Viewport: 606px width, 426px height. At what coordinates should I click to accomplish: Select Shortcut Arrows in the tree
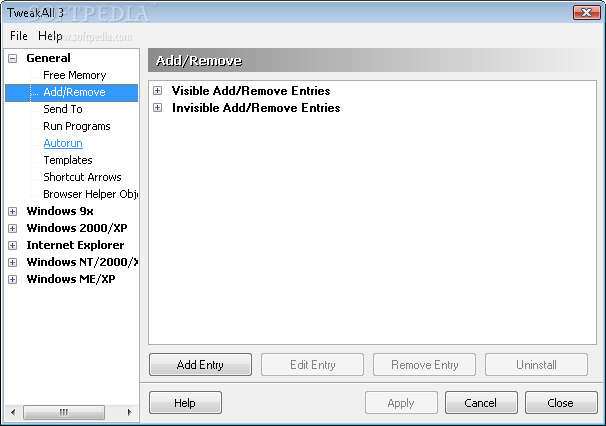pyautogui.click(x=82, y=177)
